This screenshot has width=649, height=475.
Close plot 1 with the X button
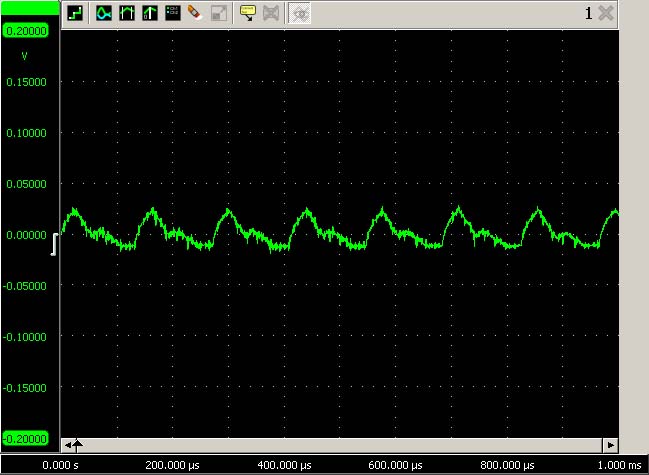click(x=606, y=13)
